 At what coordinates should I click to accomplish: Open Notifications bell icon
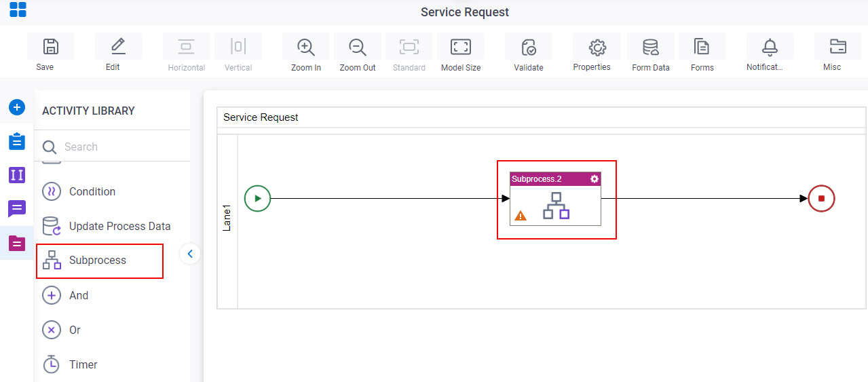pyautogui.click(x=770, y=47)
